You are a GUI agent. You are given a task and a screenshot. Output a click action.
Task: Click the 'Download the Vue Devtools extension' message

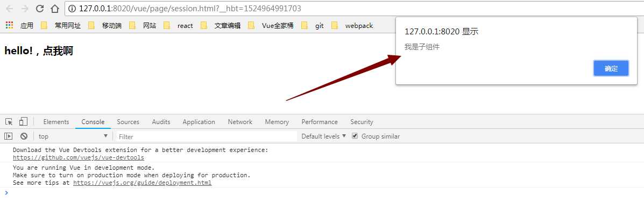pos(140,150)
